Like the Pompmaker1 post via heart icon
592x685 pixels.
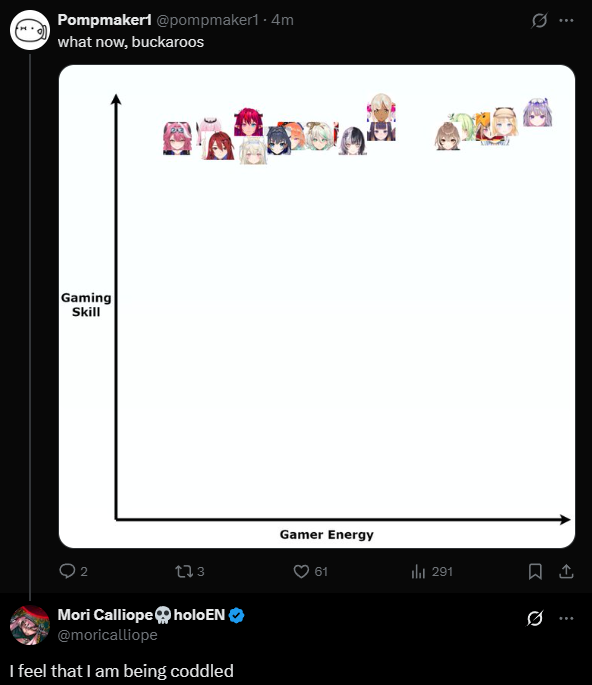coord(301,571)
